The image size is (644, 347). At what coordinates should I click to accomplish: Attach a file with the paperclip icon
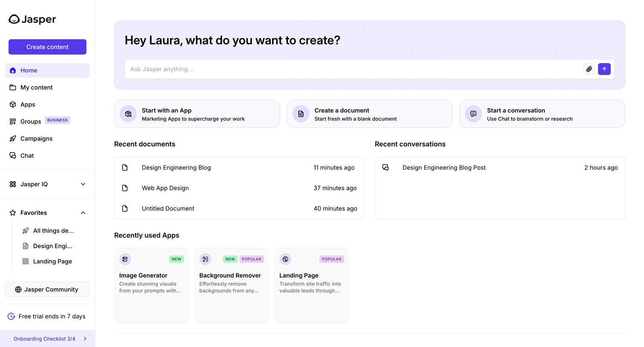[589, 69]
